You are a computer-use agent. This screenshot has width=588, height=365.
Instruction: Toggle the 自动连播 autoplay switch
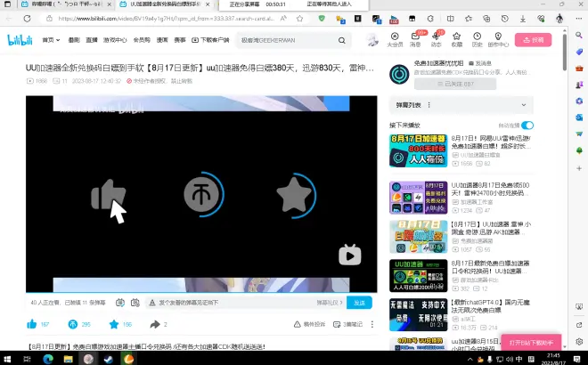coord(527,126)
